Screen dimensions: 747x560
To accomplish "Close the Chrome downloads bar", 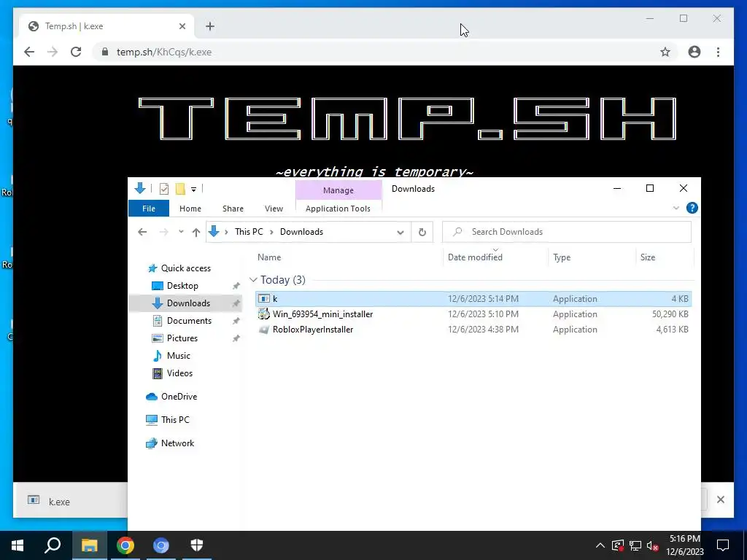I will point(720,499).
